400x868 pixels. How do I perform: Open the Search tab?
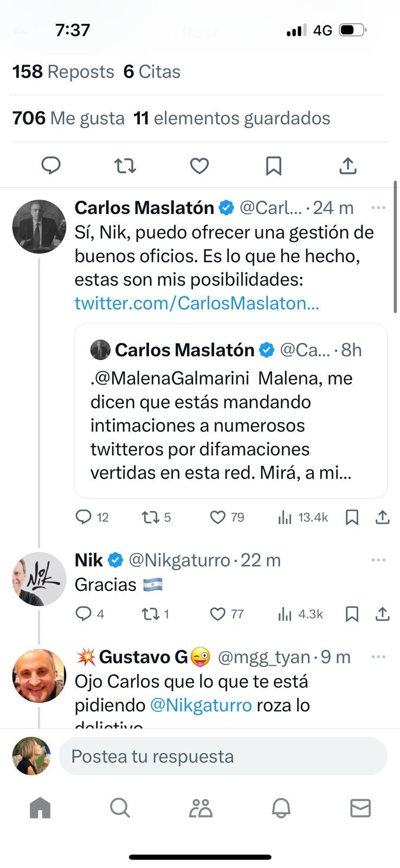coord(120,808)
